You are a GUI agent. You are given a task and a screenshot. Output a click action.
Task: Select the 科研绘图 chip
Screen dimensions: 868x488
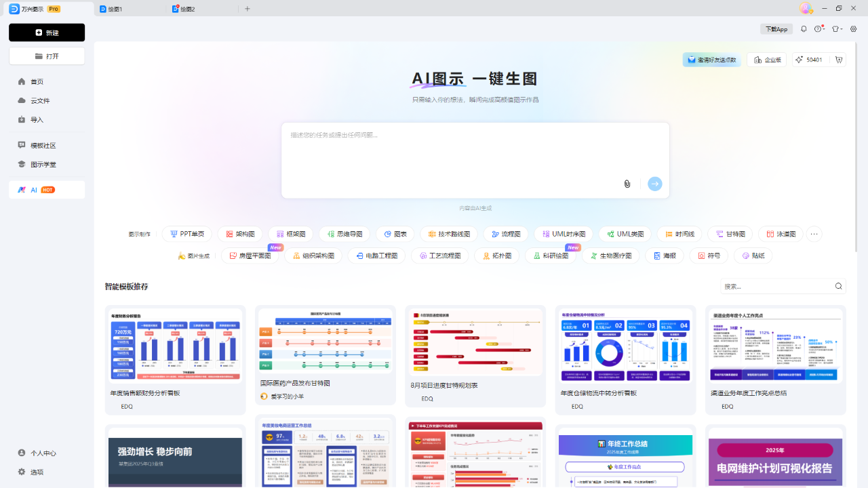(551, 256)
